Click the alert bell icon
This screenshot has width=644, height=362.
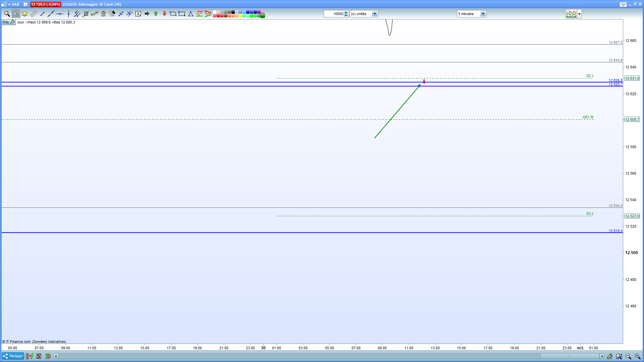24,14
